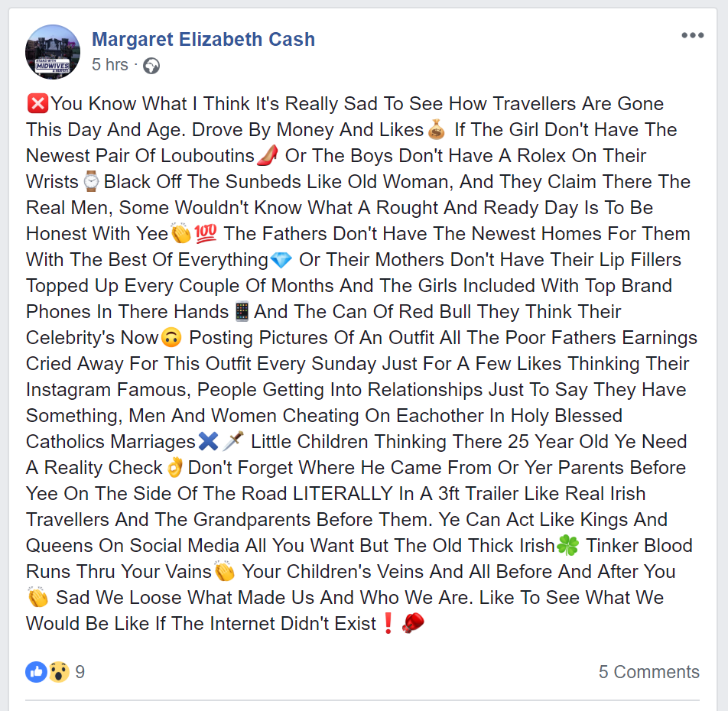Click the blue diamond emoji after Everything
The width and height of the screenshot is (728, 711).
[x=281, y=259]
